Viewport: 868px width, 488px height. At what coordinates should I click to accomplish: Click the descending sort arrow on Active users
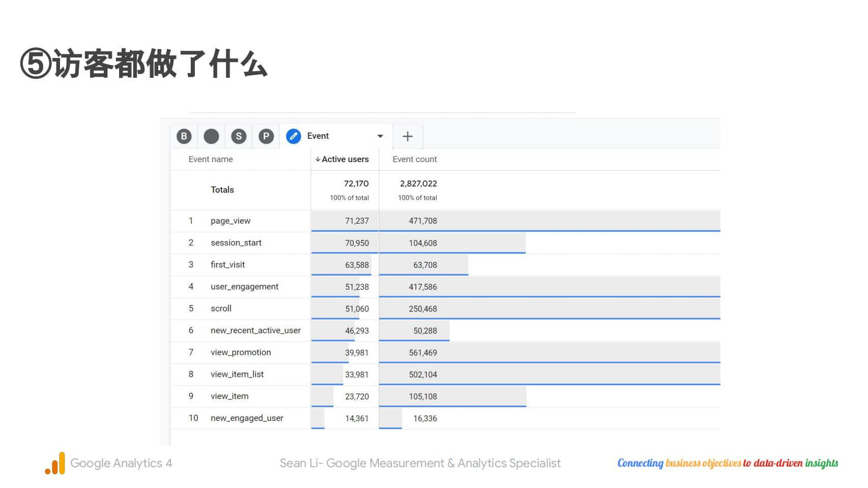[317, 160]
